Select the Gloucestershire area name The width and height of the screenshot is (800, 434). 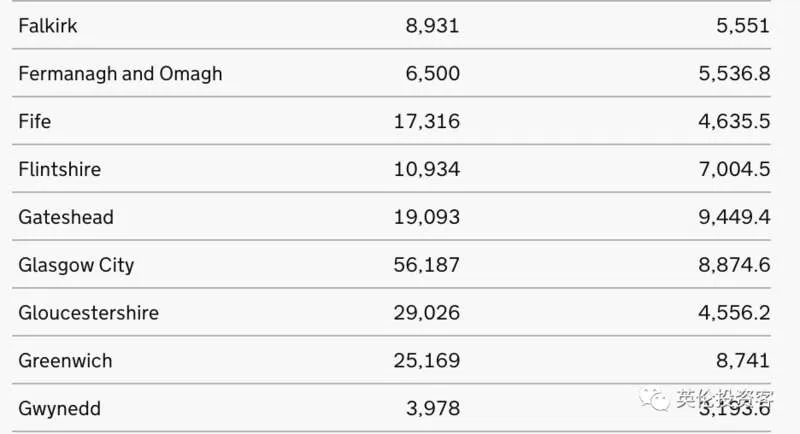tap(89, 313)
